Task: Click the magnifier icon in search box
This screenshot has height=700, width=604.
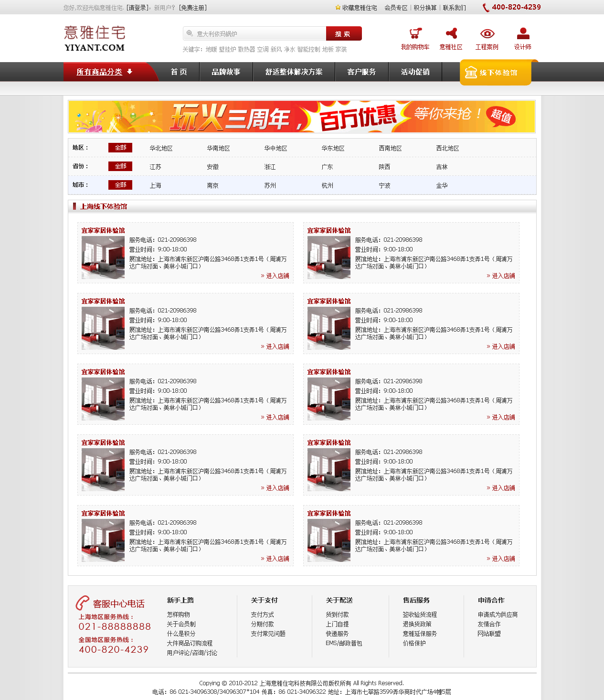Action: 190,33
